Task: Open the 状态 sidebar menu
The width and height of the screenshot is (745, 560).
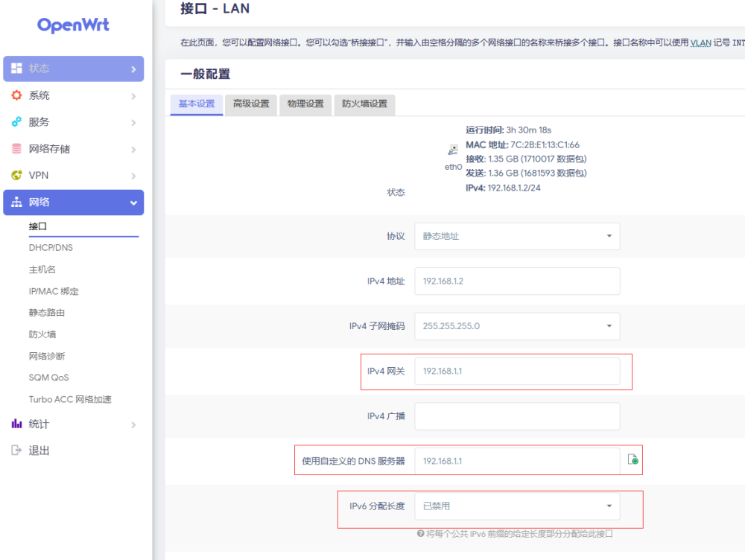Action: pyautogui.click(x=74, y=69)
